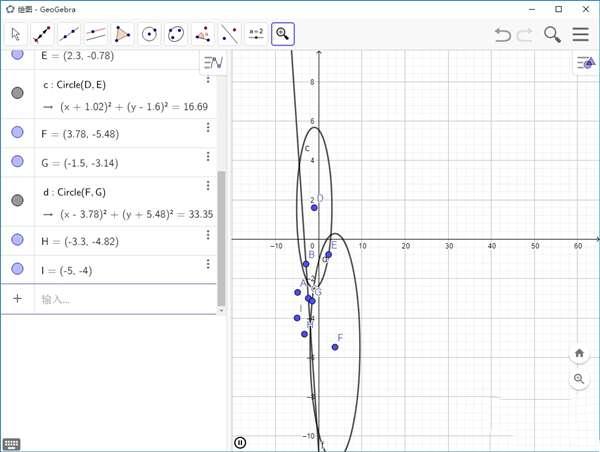Image resolution: width=600 pixels, height=452 pixels.
Task: Select the Point tool
Action: [x=42, y=34]
